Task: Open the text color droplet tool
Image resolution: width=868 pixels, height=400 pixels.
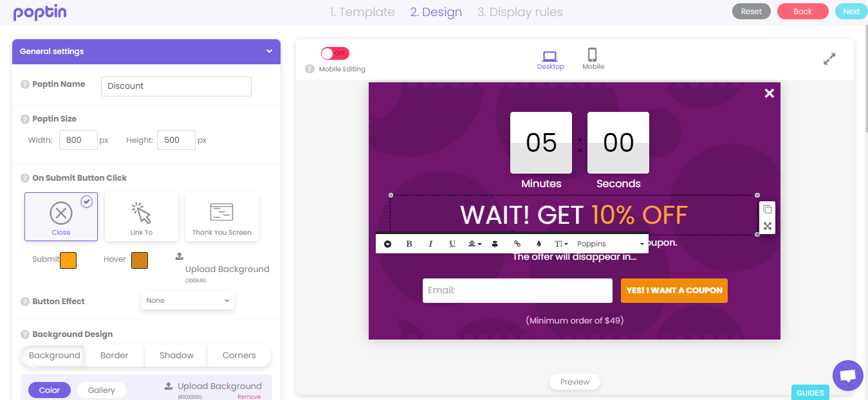Action: tap(538, 243)
